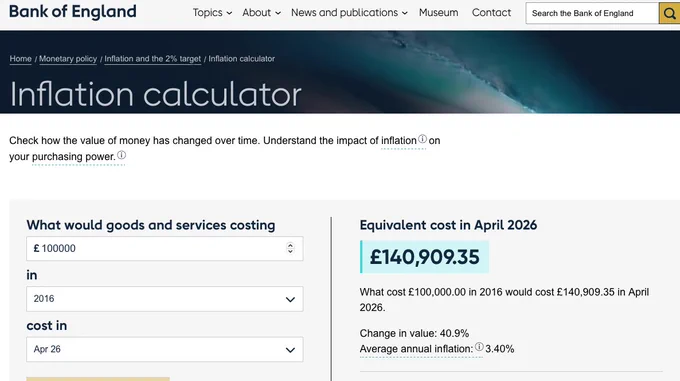Click the yellow search magnifier icon
This screenshot has width=680, height=381.
click(x=670, y=13)
